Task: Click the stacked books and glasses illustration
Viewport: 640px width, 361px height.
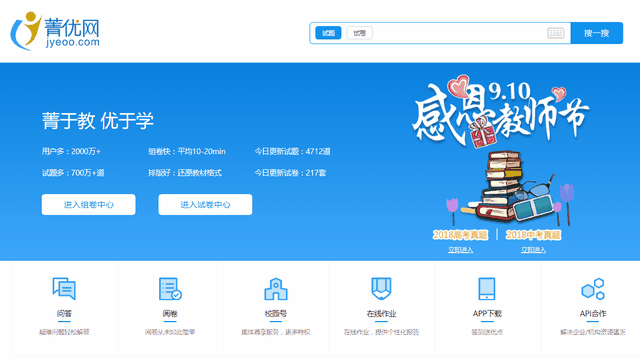Action: [x=510, y=188]
